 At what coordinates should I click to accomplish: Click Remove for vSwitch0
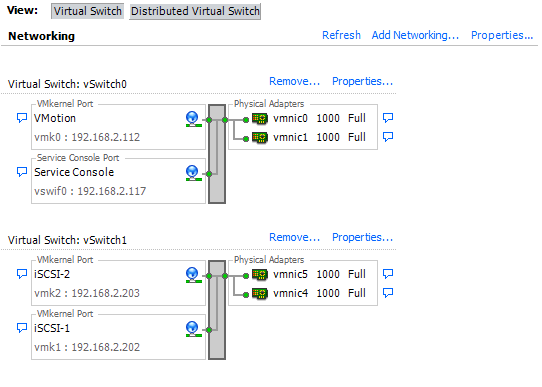point(295,82)
